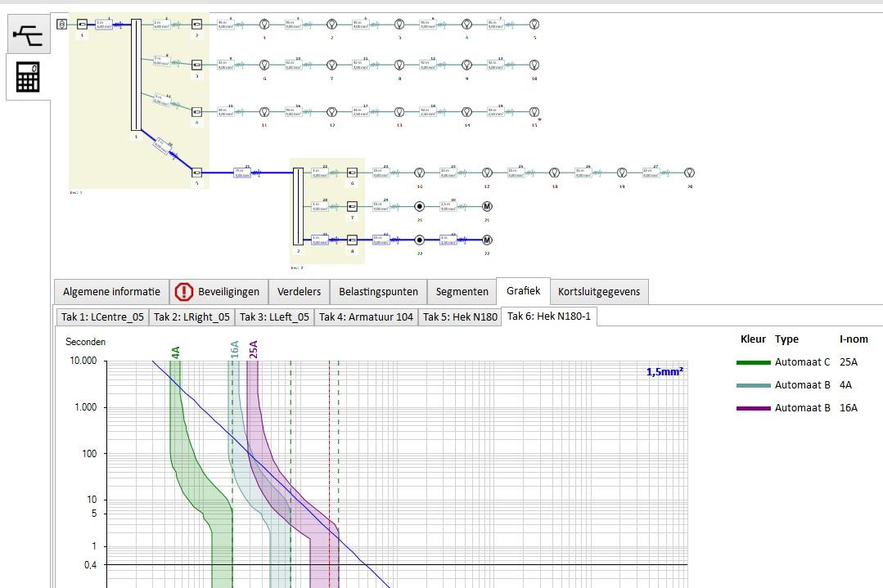This screenshot has height=588, width=883.
Task: Open the network schematic view icon
Action: coord(28,36)
